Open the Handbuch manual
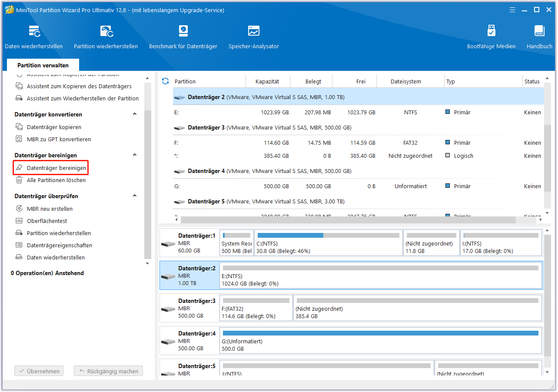 pos(539,37)
